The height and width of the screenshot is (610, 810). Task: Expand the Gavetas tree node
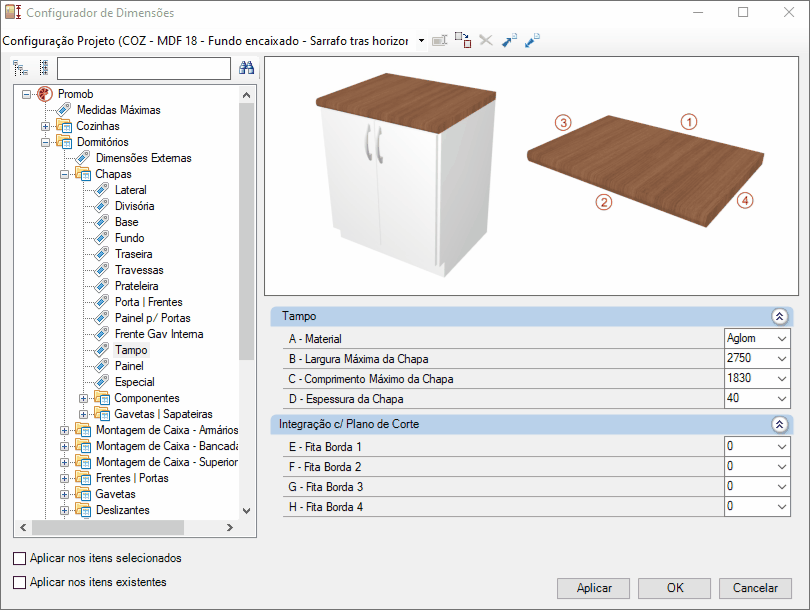coord(65,495)
